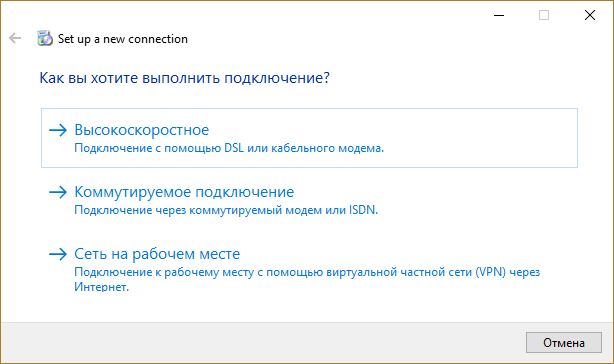Click the network connection wizard icon
Image resolution: width=614 pixels, height=364 pixels.
[45, 38]
